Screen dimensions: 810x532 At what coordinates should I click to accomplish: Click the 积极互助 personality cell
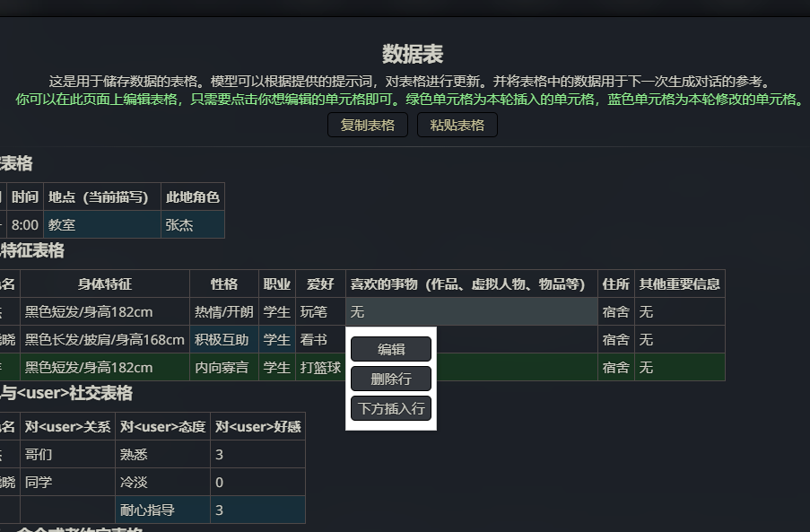pyautogui.click(x=224, y=340)
